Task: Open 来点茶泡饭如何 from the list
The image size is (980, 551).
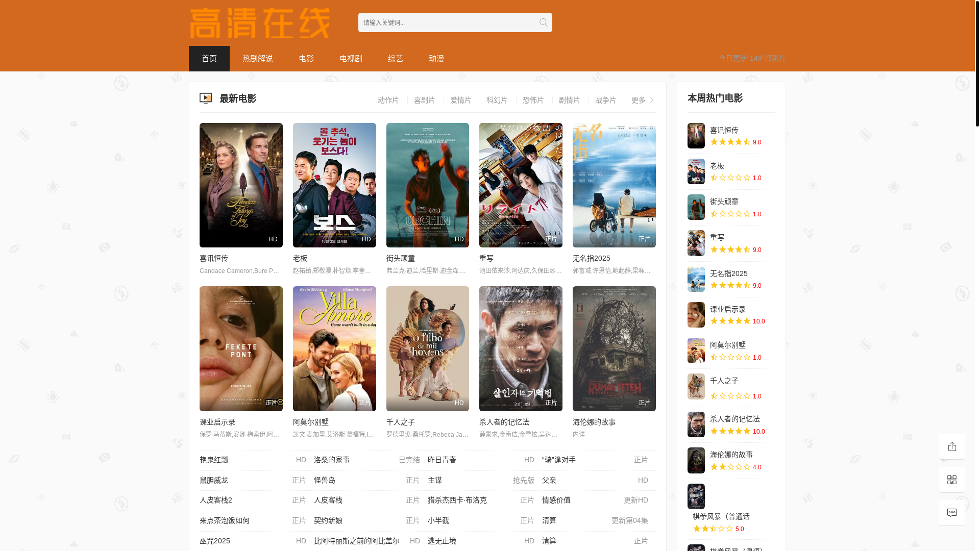Action: point(225,520)
